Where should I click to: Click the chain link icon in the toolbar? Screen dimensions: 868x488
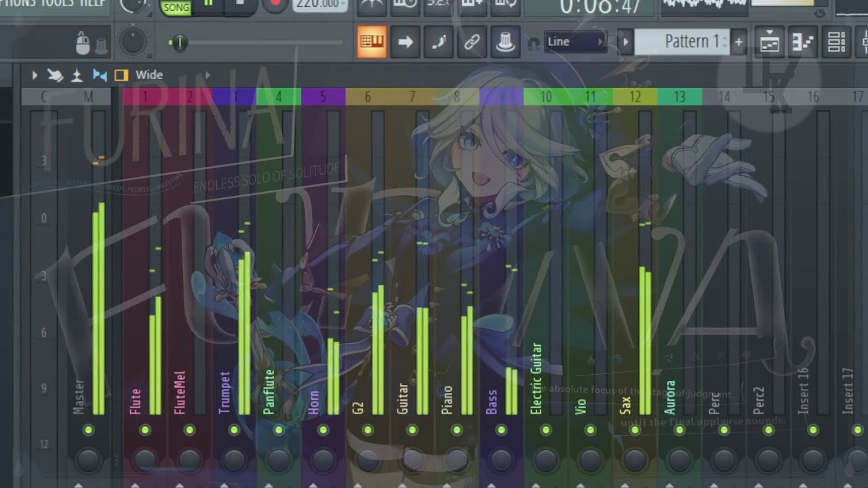[471, 42]
